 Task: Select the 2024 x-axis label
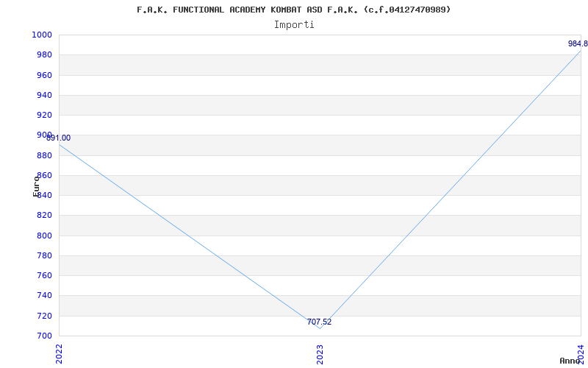[x=581, y=353]
